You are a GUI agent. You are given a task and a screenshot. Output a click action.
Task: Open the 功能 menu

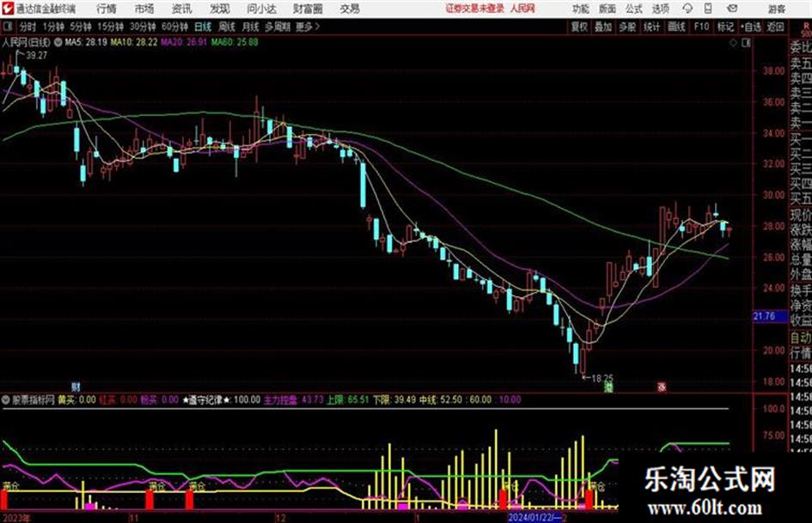[581, 9]
